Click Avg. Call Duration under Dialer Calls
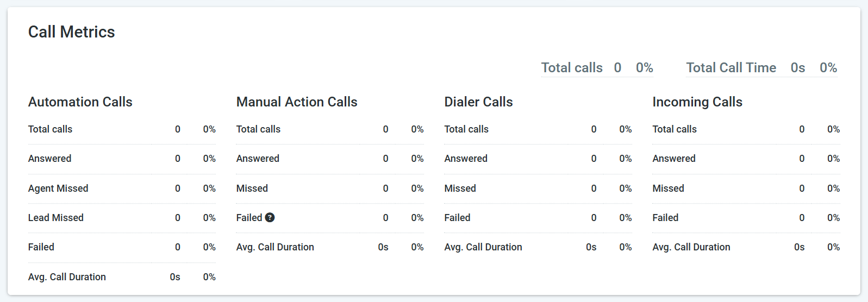Image resolution: width=868 pixels, height=302 pixels. [483, 247]
